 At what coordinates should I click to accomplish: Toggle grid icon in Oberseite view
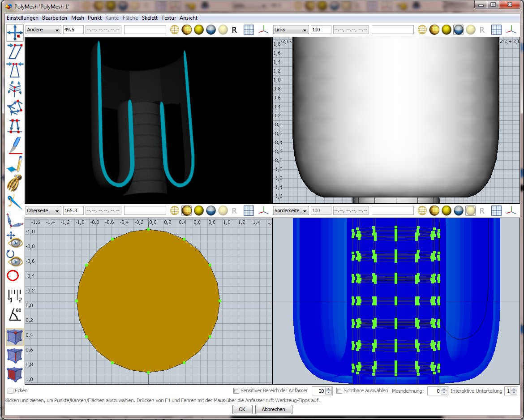click(x=249, y=210)
